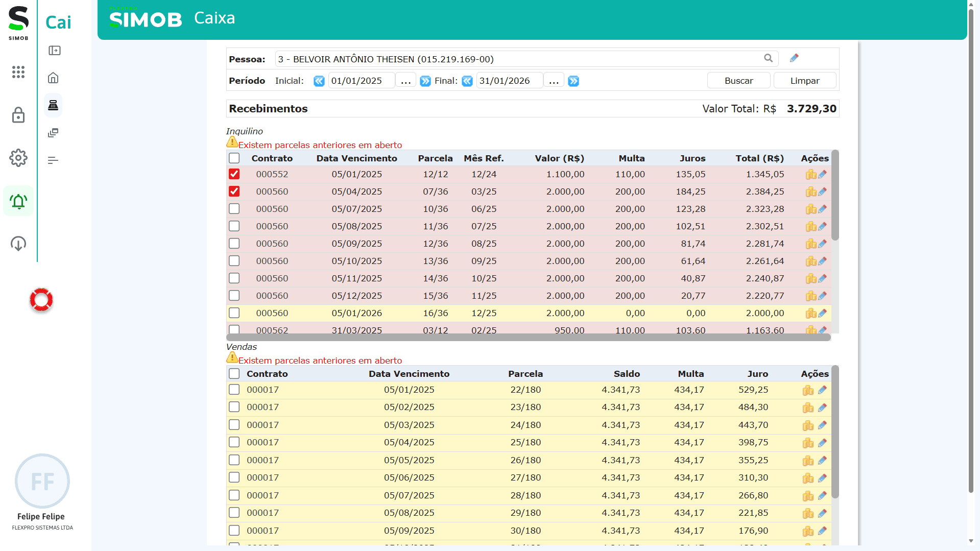
Task: Expand the sidebar panel toggle icon
Action: [54, 51]
